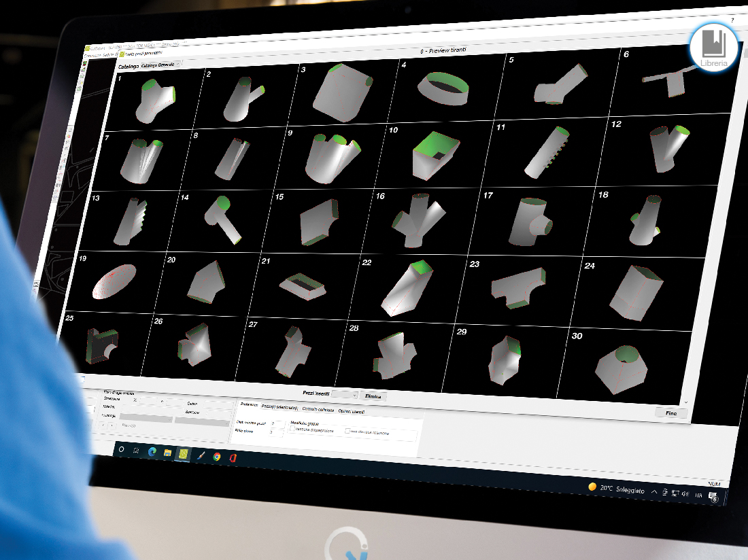Image resolution: width=748 pixels, height=560 pixels.
Task: Expand the Pezzi inseriti dropdown
Action: pos(345,395)
